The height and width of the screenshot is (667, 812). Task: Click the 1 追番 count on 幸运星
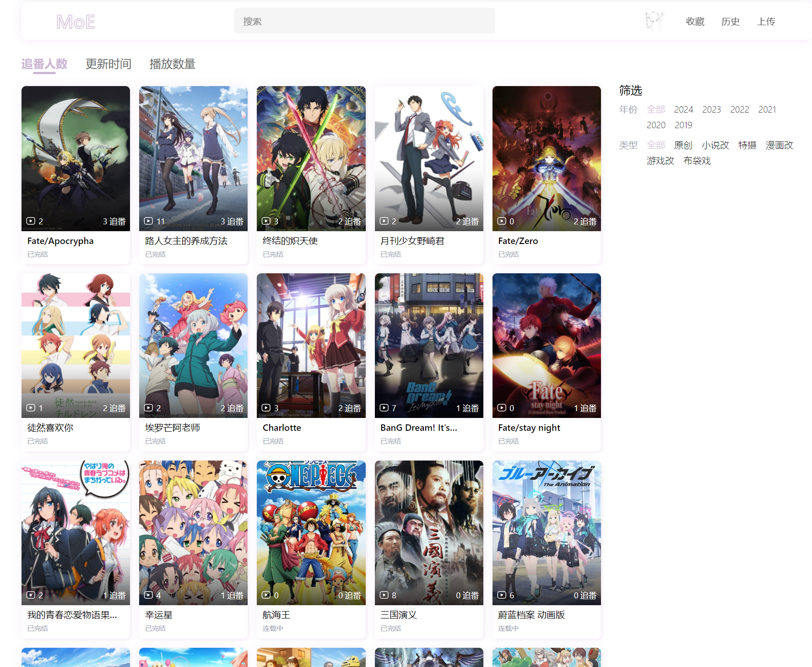pyautogui.click(x=232, y=596)
